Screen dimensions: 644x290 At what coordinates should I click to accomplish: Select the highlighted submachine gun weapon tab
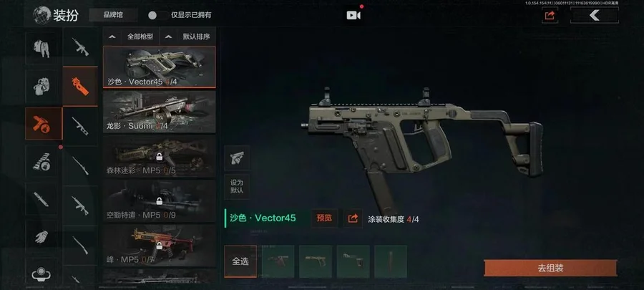coord(80,86)
